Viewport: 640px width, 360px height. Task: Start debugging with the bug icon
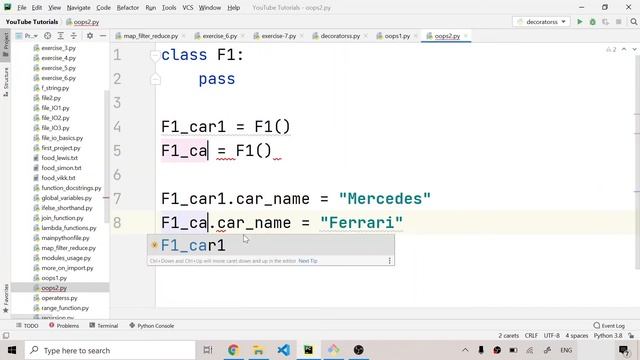pyautogui.click(x=593, y=22)
